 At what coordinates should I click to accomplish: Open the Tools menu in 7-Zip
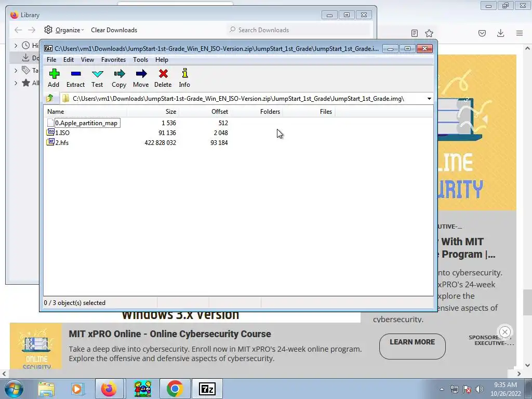click(140, 60)
